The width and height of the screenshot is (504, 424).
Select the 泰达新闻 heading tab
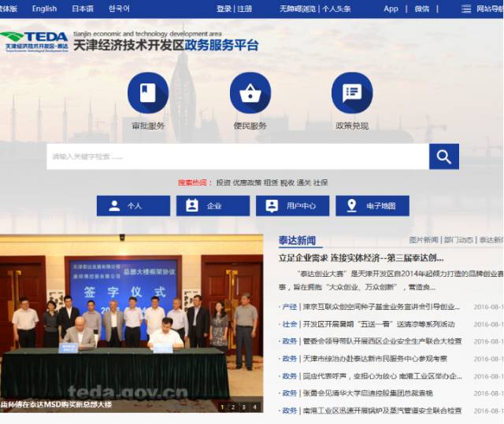(x=298, y=241)
